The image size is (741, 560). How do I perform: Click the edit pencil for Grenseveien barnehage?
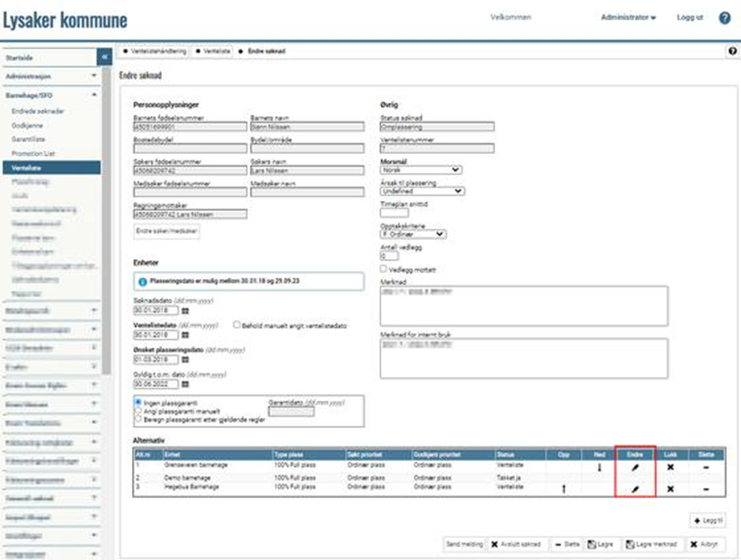[x=634, y=467]
